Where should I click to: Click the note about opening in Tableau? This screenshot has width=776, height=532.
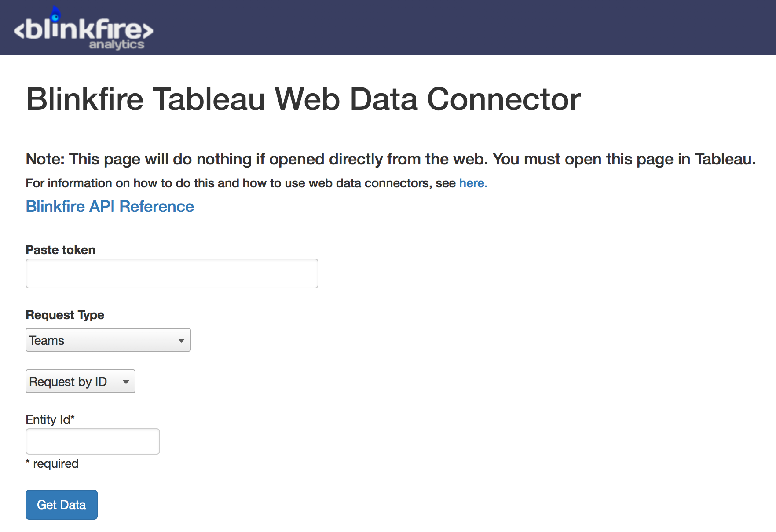point(390,159)
